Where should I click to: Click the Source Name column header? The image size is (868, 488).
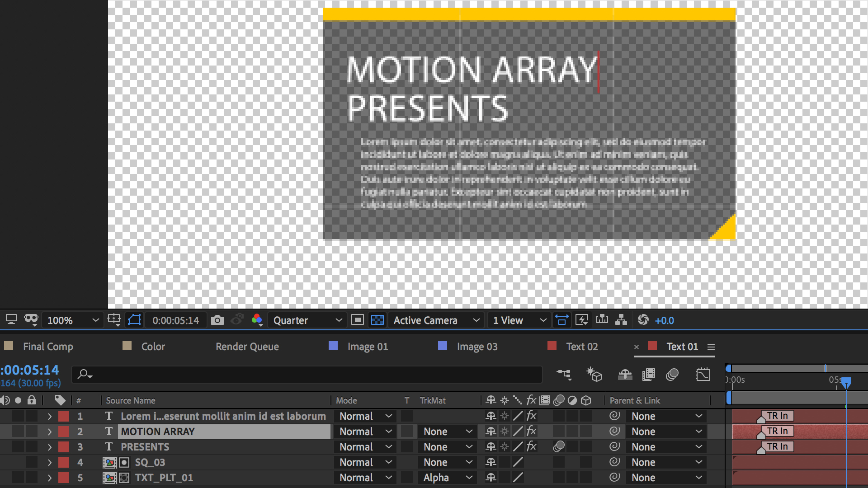point(131,400)
